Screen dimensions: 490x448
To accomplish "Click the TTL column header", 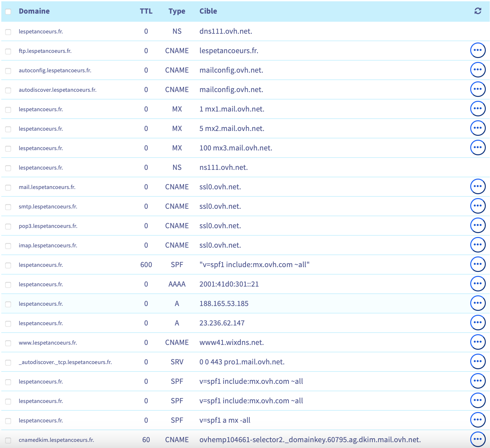I will pyautogui.click(x=146, y=11).
